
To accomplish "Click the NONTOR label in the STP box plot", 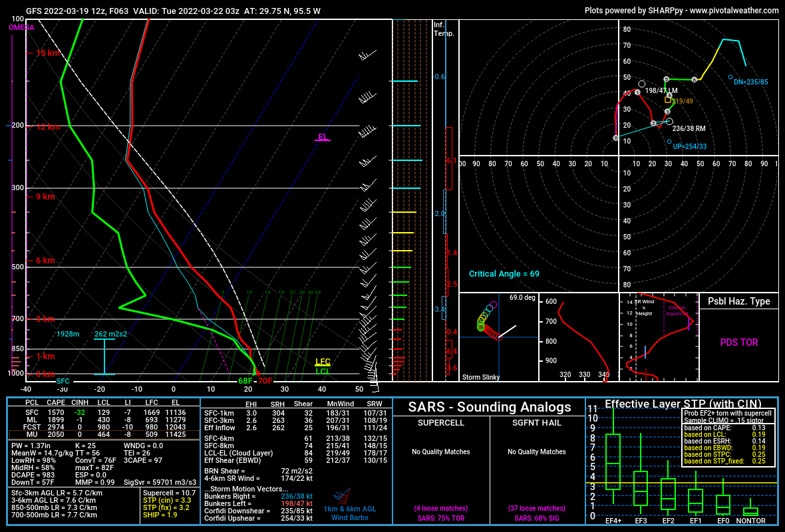I will point(750,521).
